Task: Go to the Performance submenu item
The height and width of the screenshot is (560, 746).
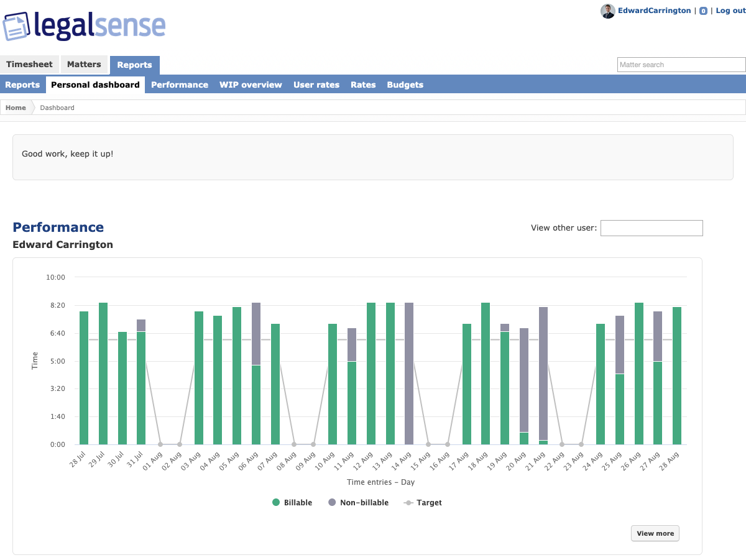Action: [180, 85]
